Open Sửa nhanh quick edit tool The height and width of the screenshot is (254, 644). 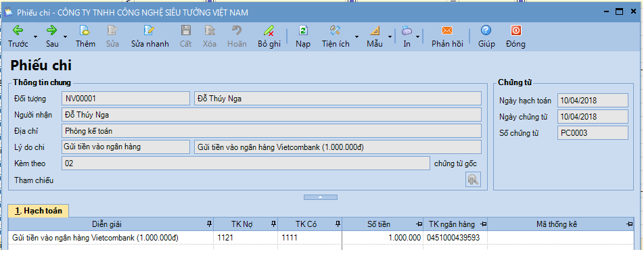(149, 36)
